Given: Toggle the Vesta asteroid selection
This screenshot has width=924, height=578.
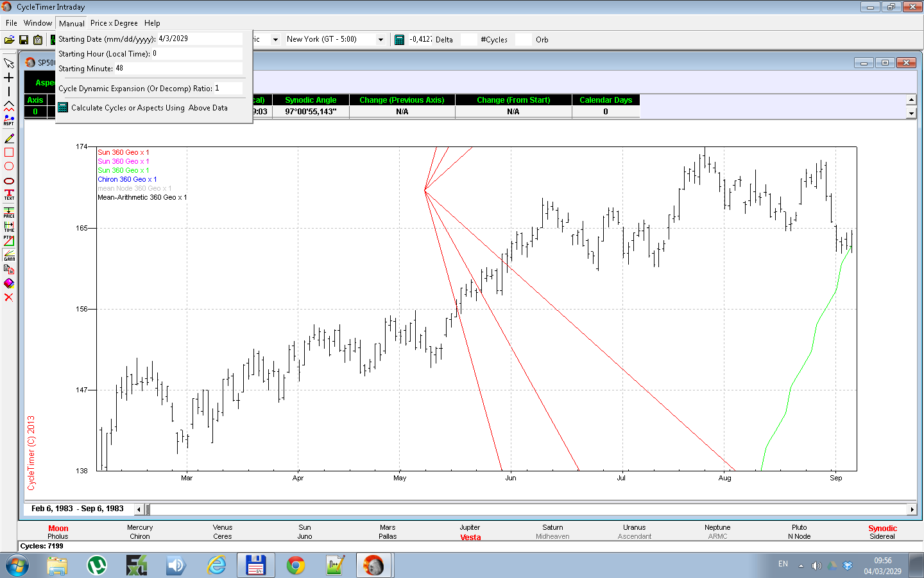Looking at the screenshot, I should (x=470, y=538).
